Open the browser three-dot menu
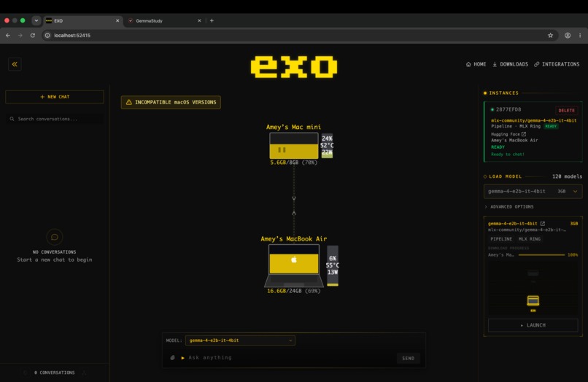The width and height of the screenshot is (588, 382). tap(580, 35)
